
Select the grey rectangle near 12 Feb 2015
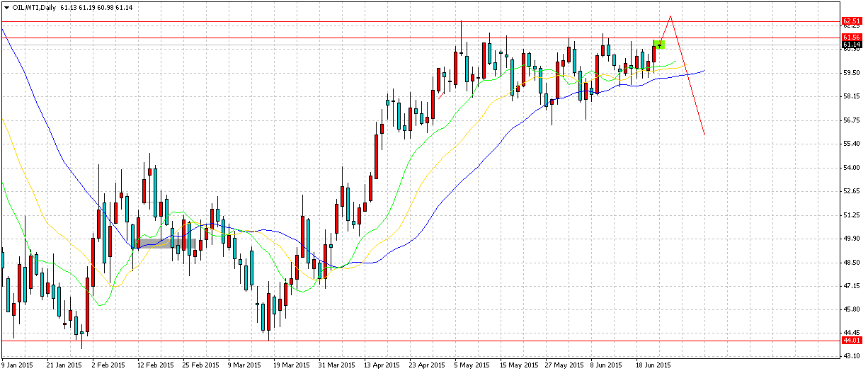[165, 243]
